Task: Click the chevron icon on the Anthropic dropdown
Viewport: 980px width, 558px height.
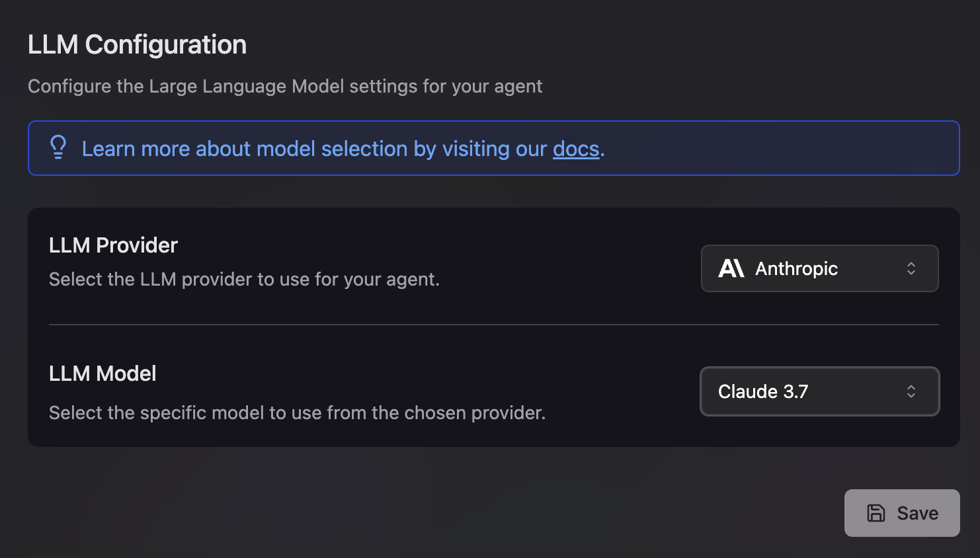Action: [x=911, y=268]
